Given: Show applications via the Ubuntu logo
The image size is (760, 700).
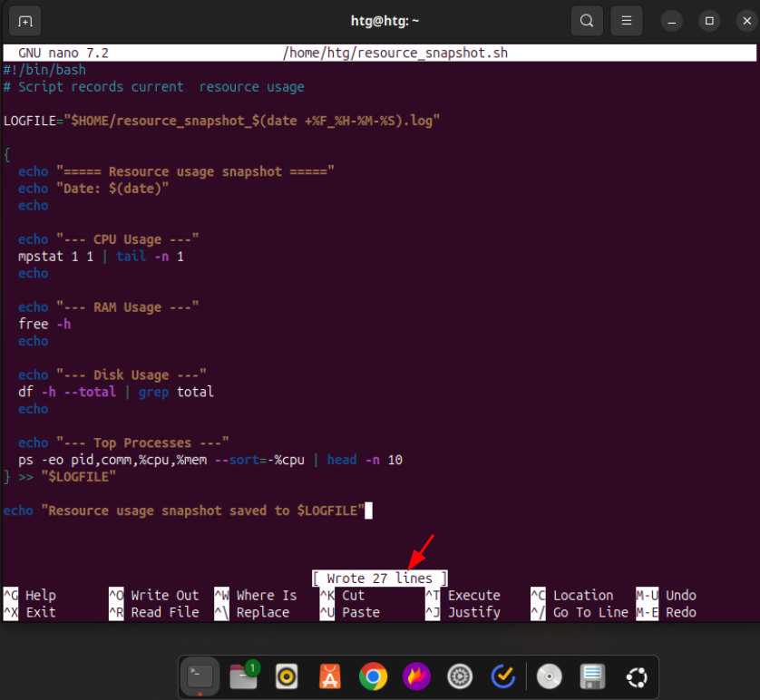Looking at the screenshot, I should [636, 676].
